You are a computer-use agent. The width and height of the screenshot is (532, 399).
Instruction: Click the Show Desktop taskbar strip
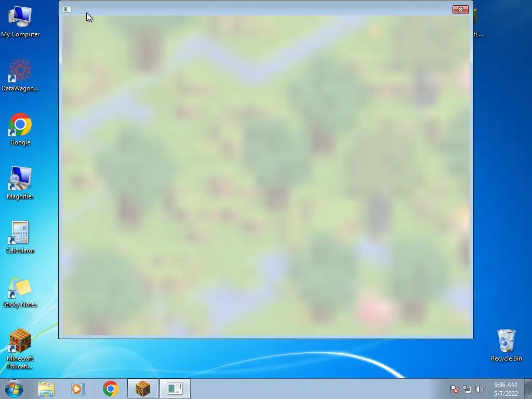pyautogui.click(x=528, y=389)
